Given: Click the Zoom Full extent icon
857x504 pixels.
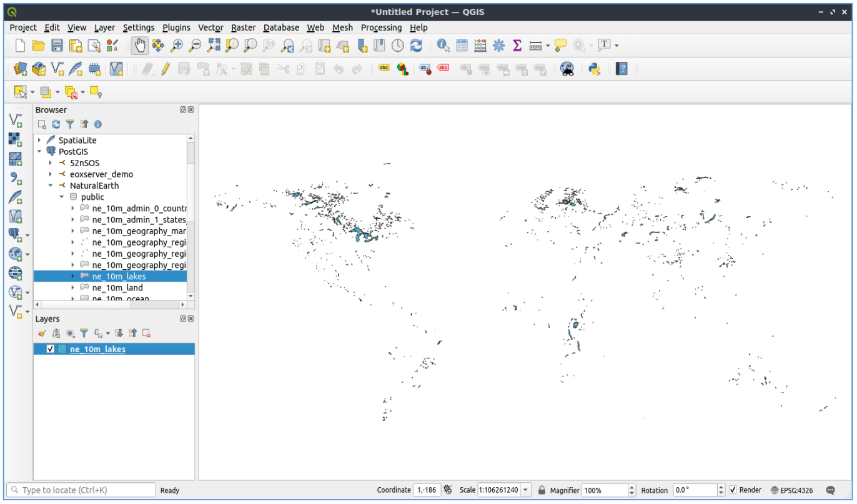Looking at the screenshot, I should (x=214, y=45).
